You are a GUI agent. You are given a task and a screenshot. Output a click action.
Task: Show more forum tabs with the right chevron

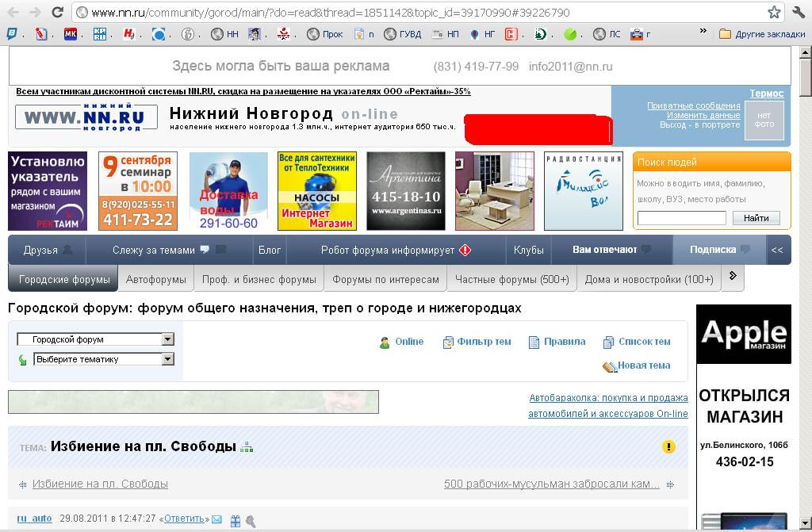click(x=732, y=276)
